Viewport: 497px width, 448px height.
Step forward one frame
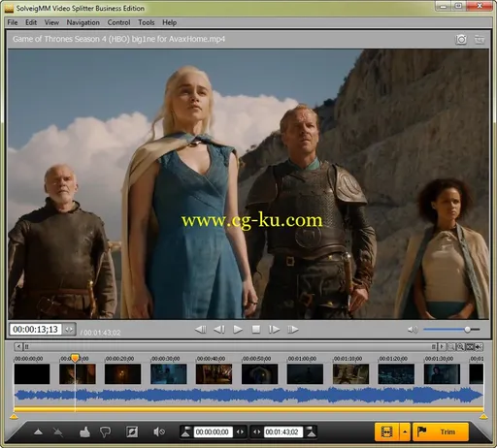tap(274, 330)
